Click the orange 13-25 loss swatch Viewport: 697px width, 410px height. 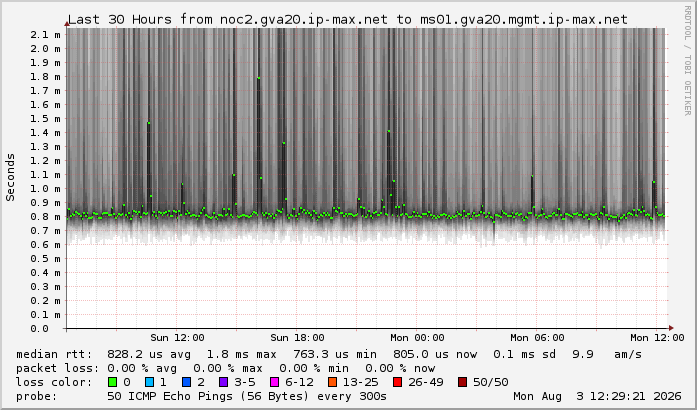(332, 382)
